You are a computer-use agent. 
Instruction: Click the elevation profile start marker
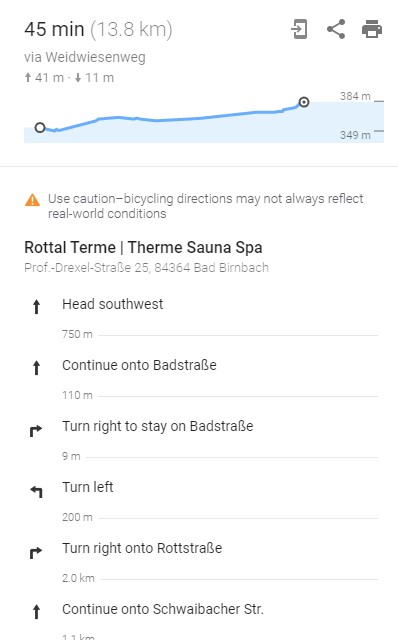tap(40, 128)
